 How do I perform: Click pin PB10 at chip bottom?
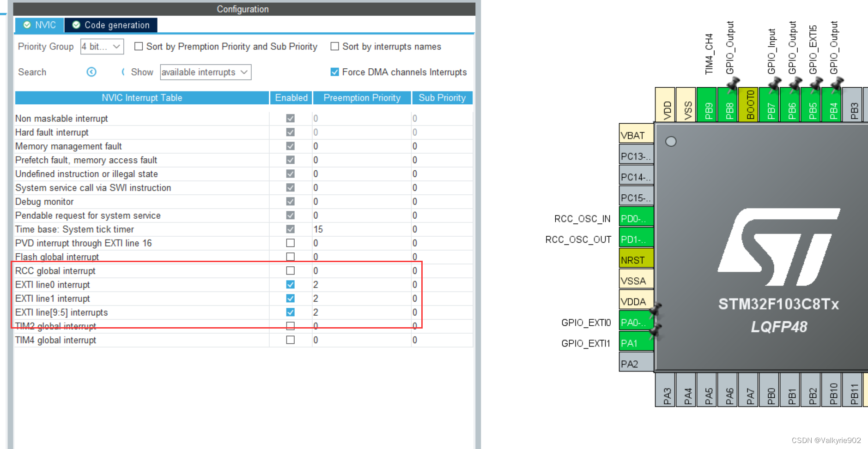click(832, 389)
